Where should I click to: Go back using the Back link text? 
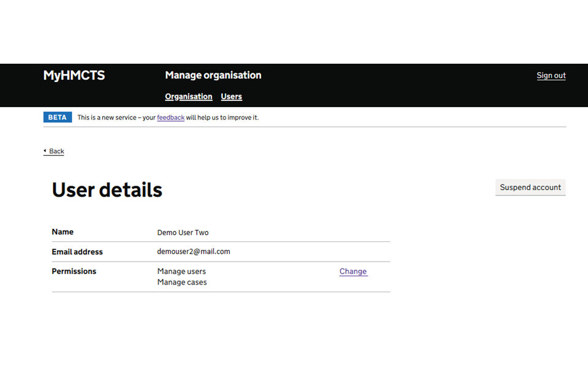point(56,151)
